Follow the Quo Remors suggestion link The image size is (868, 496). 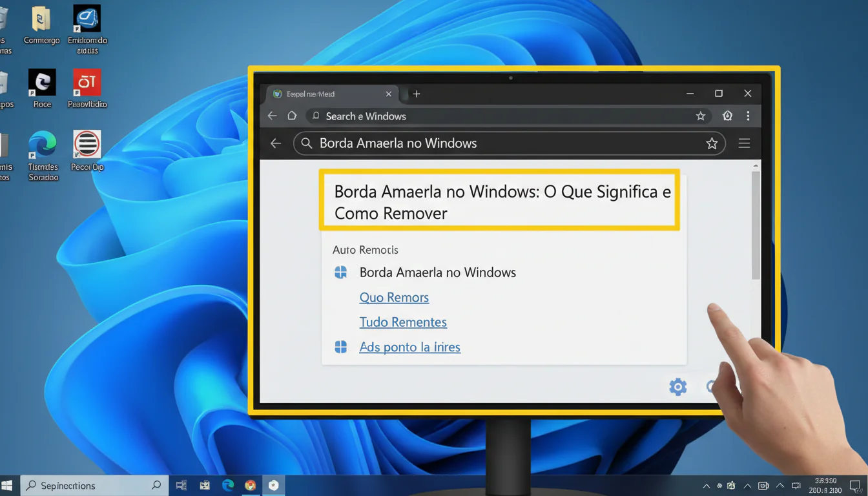[394, 297]
